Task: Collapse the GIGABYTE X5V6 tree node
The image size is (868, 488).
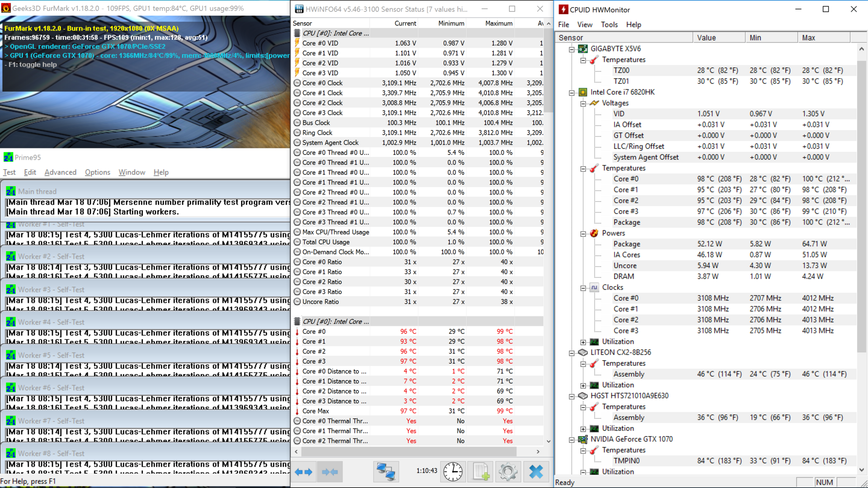Action: point(571,49)
